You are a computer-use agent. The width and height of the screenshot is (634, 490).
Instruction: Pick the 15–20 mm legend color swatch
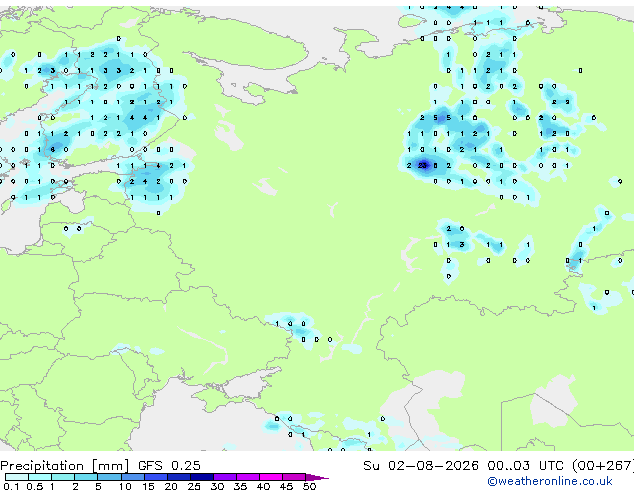(156, 477)
